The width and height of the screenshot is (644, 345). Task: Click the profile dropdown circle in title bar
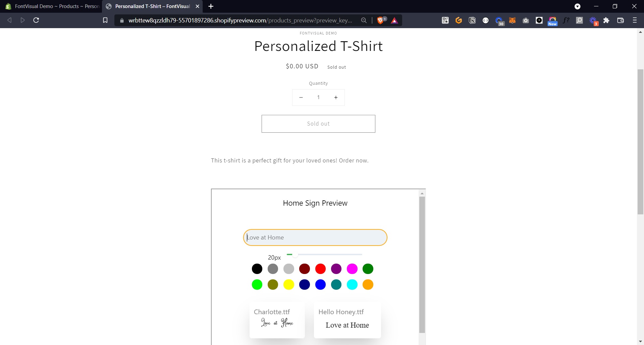tap(578, 6)
